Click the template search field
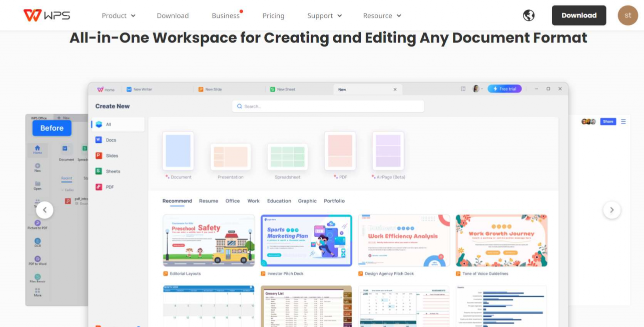The image size is (644, 327). coord(328,106)
